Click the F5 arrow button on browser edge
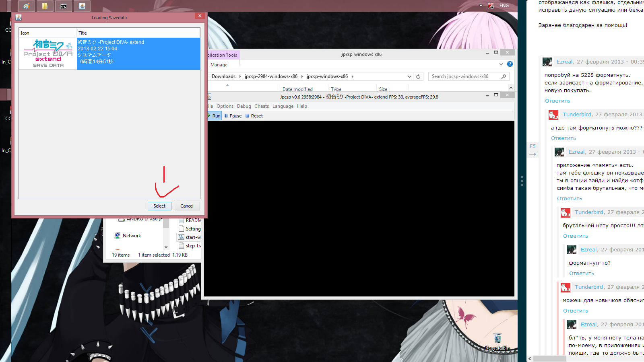 pyautogui.click(x=533, y=150)
